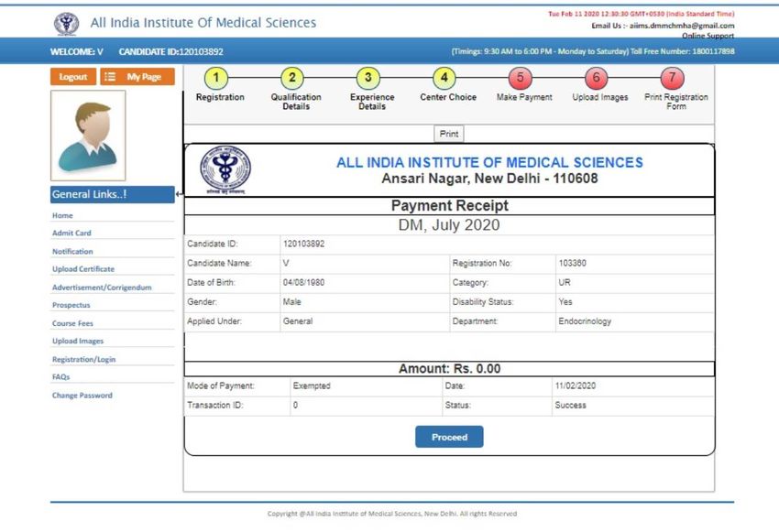
Task: Click the copyright footer text
Action: click(392, 514)
